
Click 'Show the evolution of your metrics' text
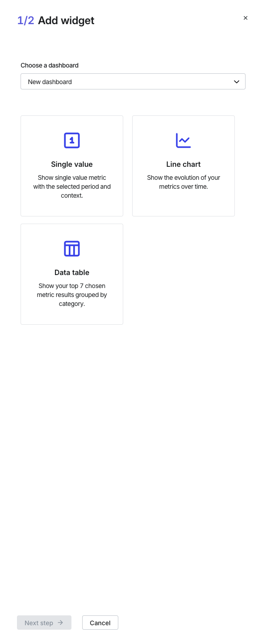[x=184, y=182]
